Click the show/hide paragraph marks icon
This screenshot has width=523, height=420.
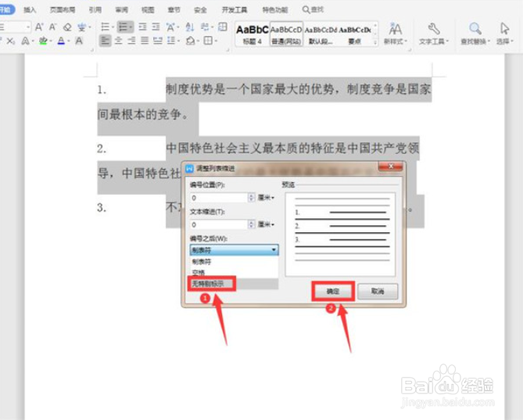pos(205,27)
